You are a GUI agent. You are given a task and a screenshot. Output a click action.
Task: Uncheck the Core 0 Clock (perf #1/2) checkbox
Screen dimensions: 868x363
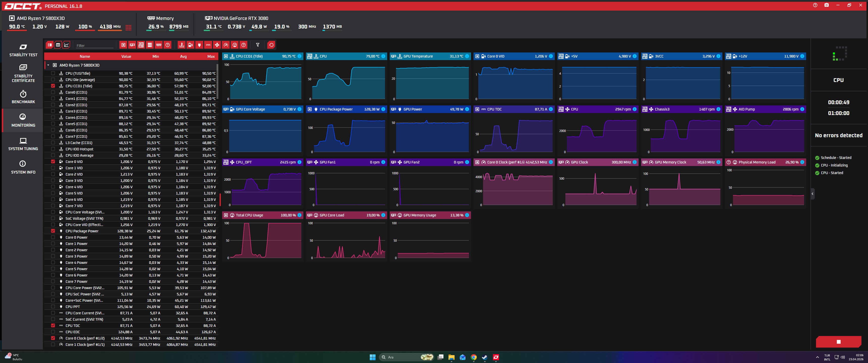coord(53,338)
